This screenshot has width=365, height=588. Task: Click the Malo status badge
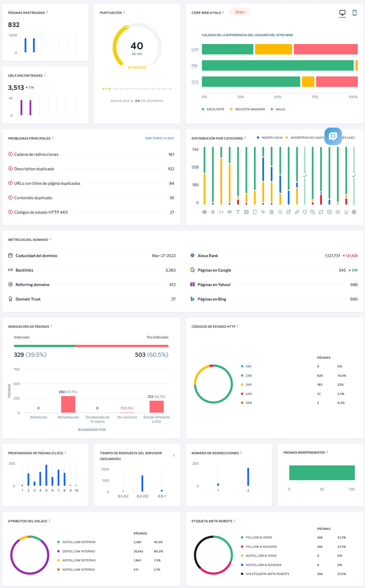click(240, 12)
